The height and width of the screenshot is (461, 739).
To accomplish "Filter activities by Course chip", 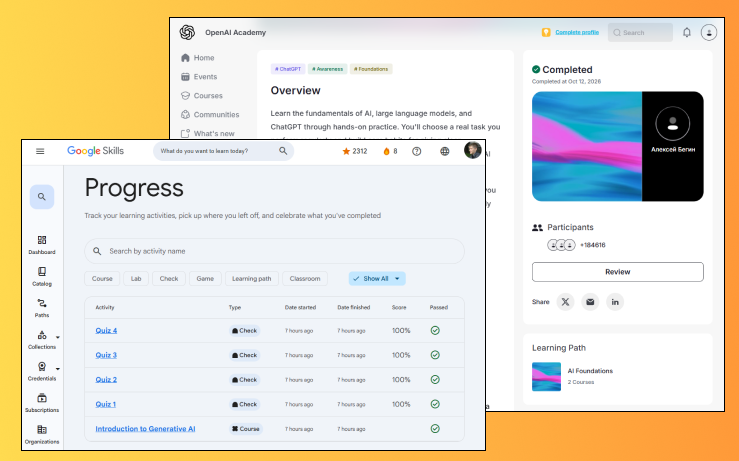I will 102,279.
